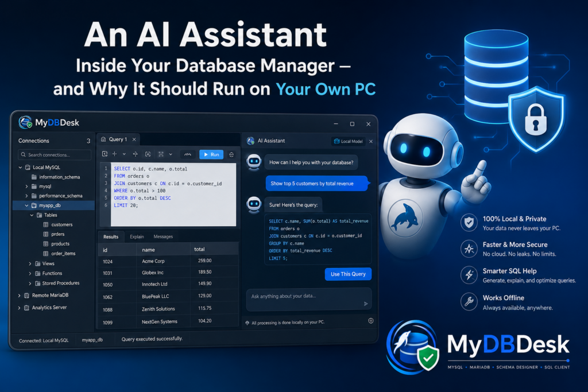This screenshot has height=392, width=588.
Task: Expand the Remote MariaDB connection
Action: (x=20, y=296)
